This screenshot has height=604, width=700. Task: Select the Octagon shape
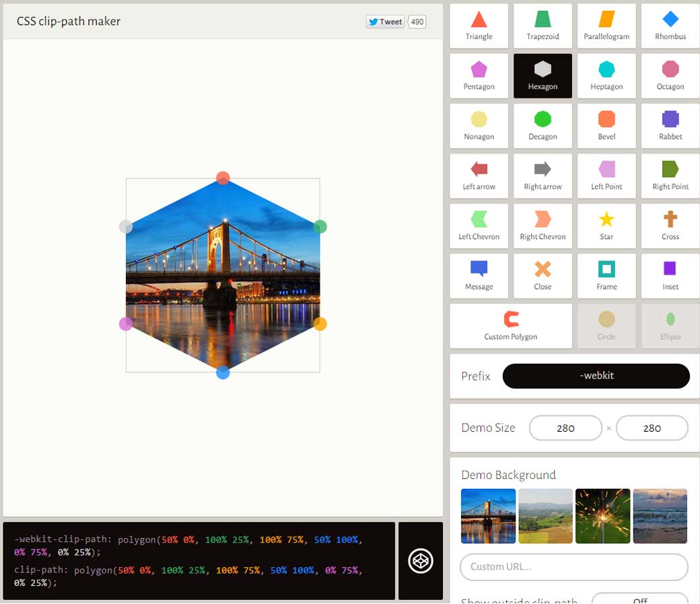tap(670, 75)
